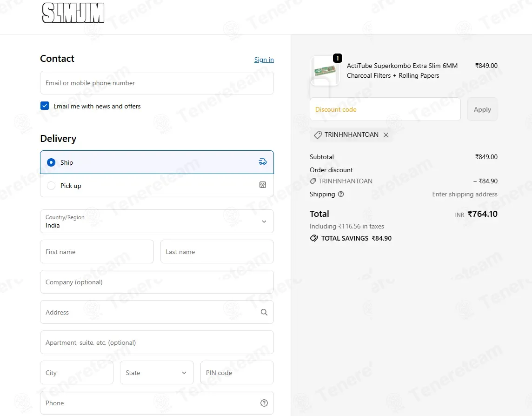532x416 pixels.
Task: Click the Shipping help question icon
Action: click(x=341, y=194)
